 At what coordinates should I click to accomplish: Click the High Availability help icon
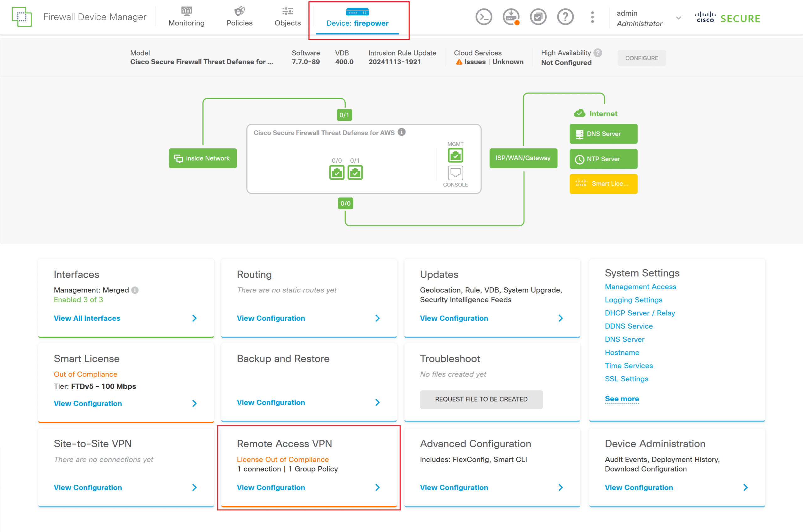pos(598,53)
